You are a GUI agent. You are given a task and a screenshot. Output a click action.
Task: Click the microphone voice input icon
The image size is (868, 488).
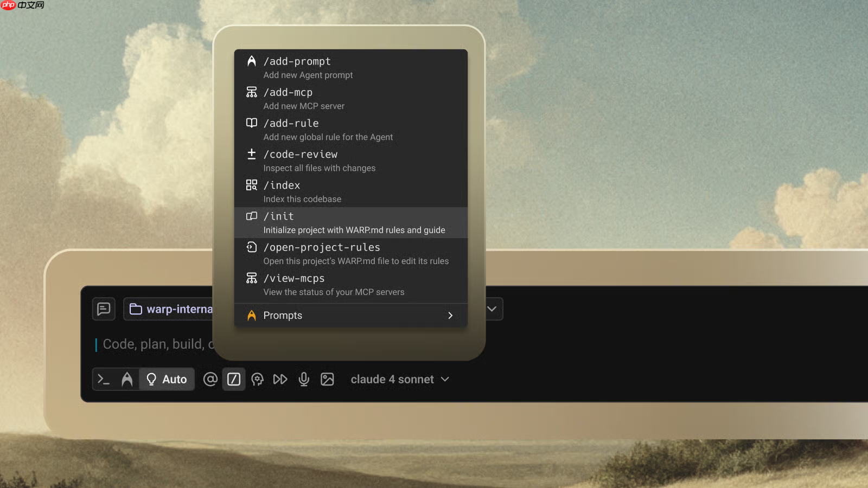pyautogui.click(x=304, y=379)
